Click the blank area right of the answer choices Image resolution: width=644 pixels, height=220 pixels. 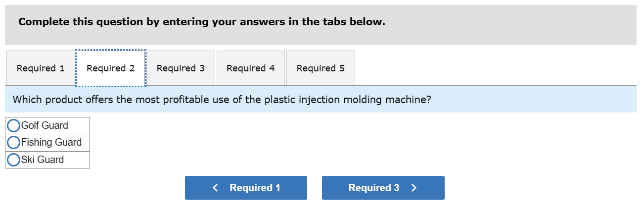[346, 143]
